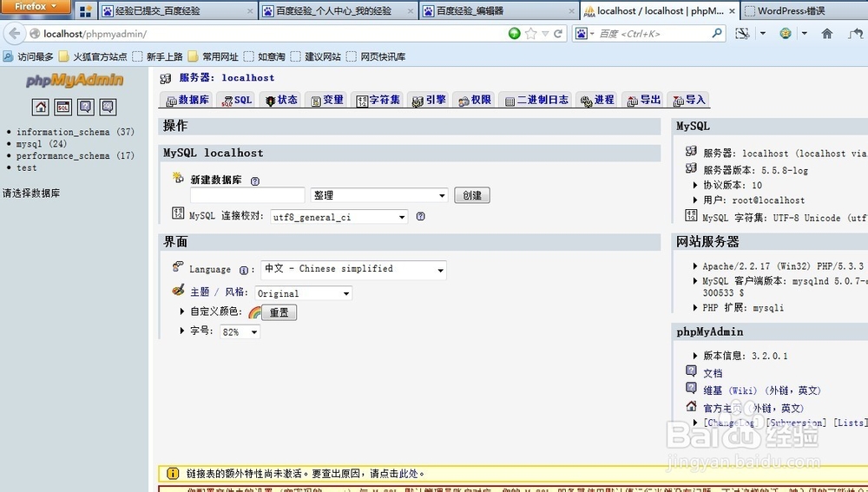The height and width of the screenshot is (492, 868).
Task: Select the performance_schema database
Action: (x=63, y=156)
